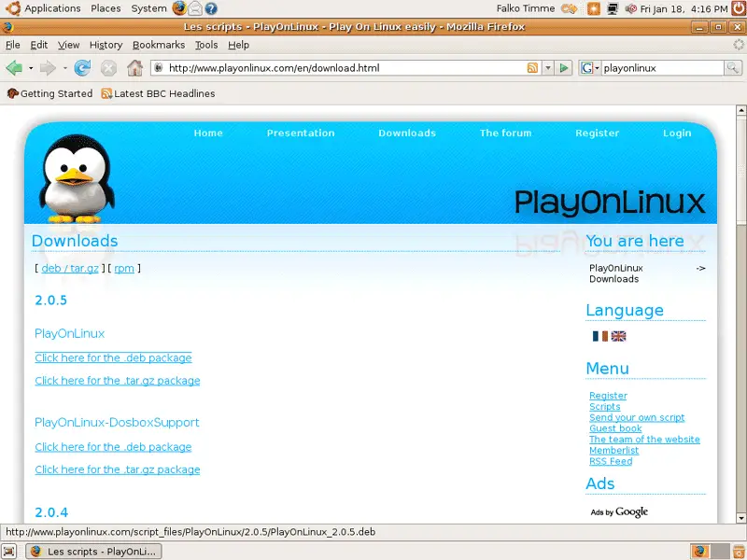Open the Presentation nav link
This screenshot has height=560, width=747.
coord(301,133)
